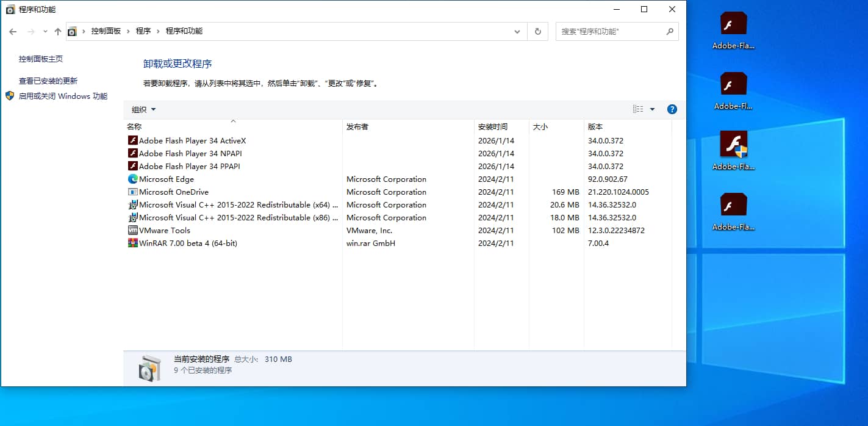
Task: Click the refresh icon beside address bar
Action: [x=537, y=31]
